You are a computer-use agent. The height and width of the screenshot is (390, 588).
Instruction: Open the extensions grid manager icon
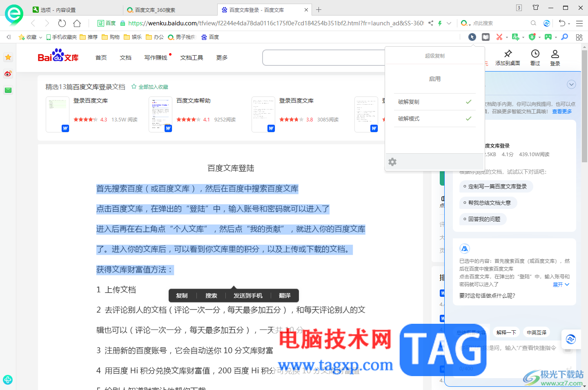pos(579,37)
